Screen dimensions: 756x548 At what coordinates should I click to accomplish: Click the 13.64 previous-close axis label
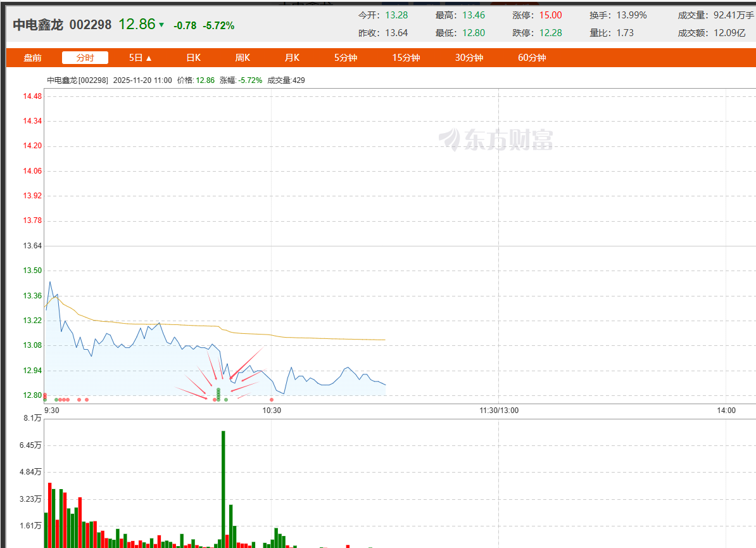click(x=32, y=246)
